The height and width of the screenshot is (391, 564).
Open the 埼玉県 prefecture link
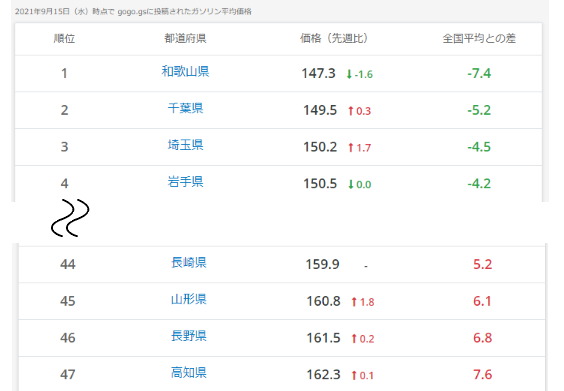pos(185,145)
